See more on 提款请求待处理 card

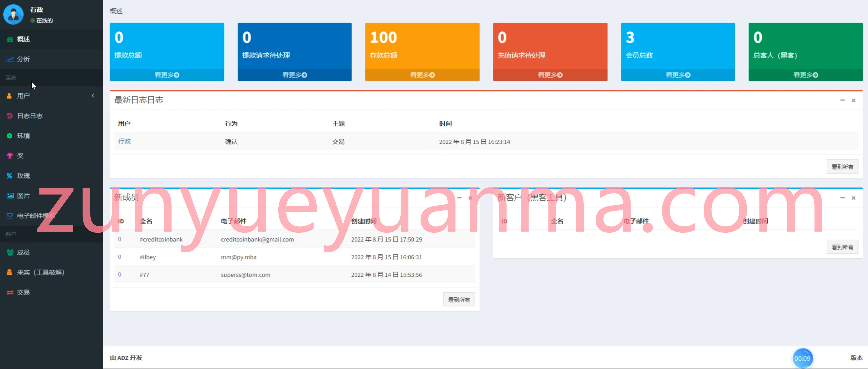tap(294, 75)
